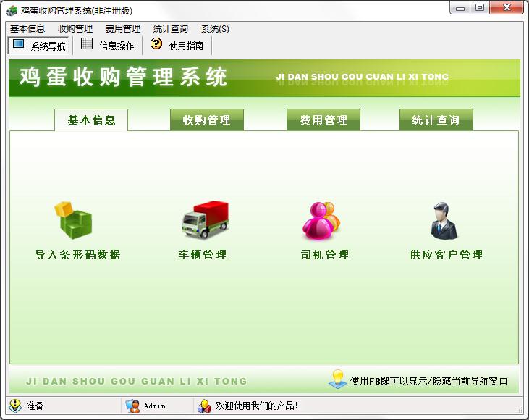The height and width of the screenshot is (420, 529).
Task: Open the 导入条形码数据 green cubes icon
Action: click(73, 220)
